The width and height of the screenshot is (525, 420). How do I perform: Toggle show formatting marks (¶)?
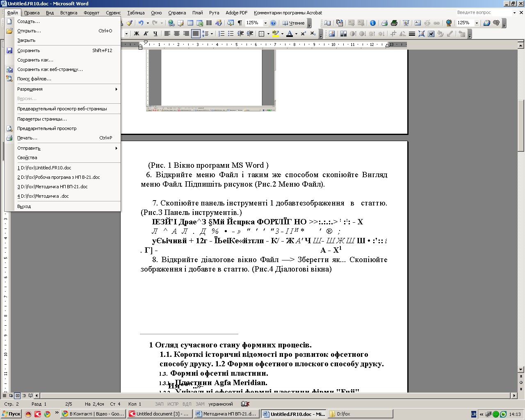(x=240, y=23)
